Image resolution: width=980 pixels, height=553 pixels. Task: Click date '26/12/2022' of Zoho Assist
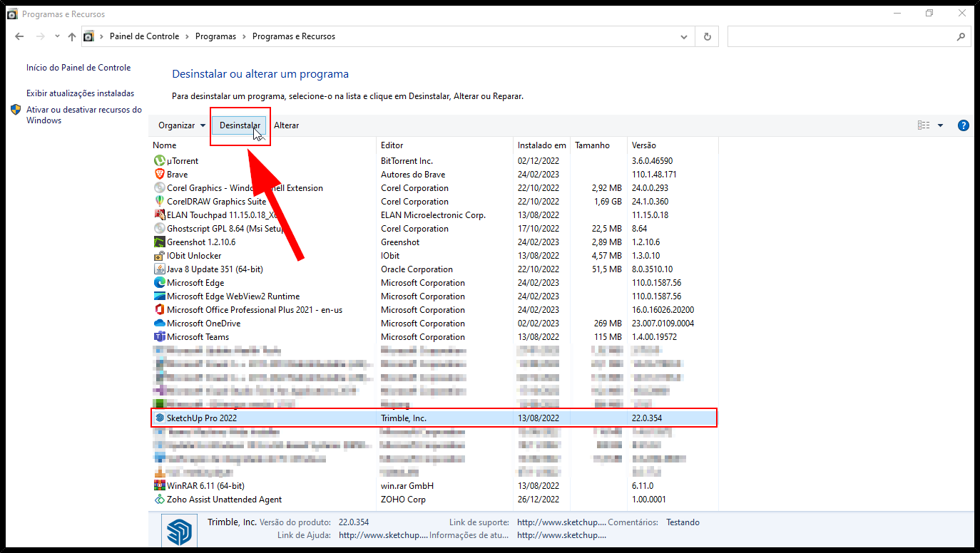(x=539, y=500)
